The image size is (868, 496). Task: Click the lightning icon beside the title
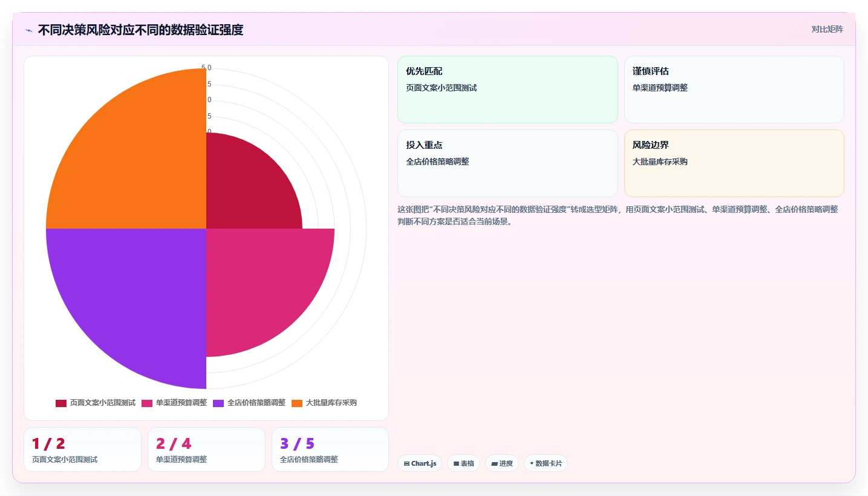tap(28, 30)
